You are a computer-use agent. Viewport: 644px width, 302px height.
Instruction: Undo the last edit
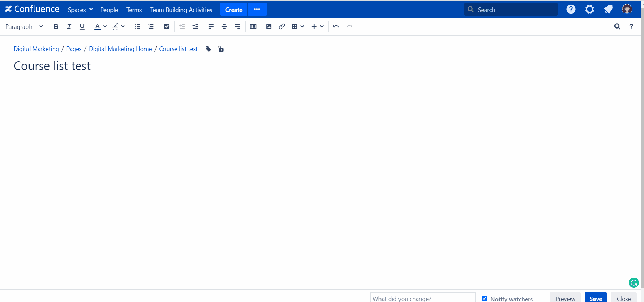336,26
